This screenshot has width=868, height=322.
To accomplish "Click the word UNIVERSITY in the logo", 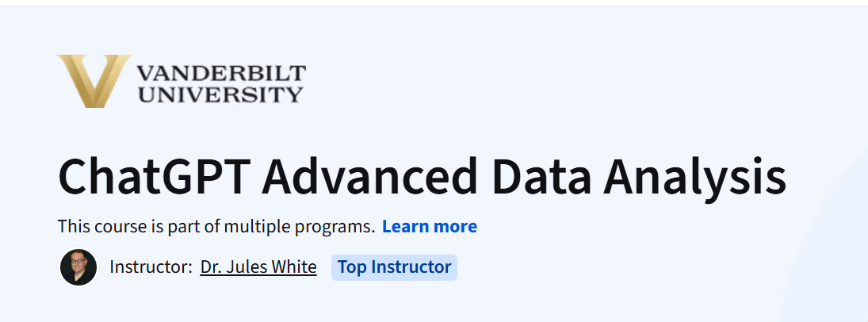I will (220, 94).
